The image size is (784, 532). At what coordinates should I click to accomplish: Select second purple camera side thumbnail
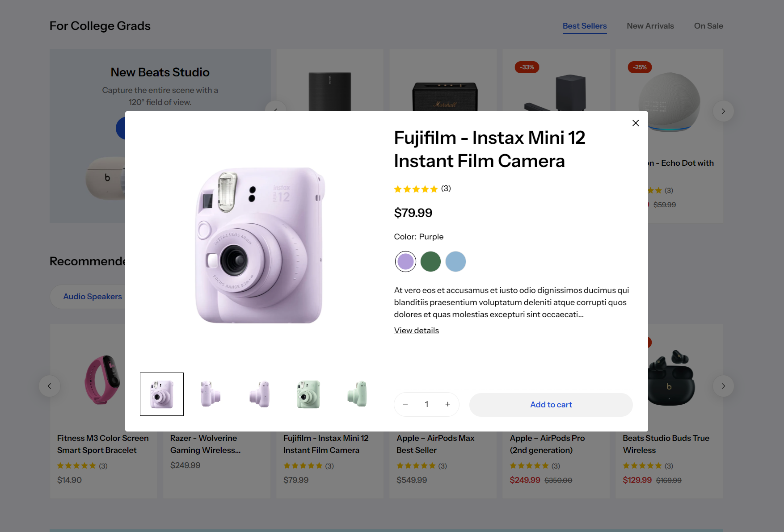tap(211, 394)
